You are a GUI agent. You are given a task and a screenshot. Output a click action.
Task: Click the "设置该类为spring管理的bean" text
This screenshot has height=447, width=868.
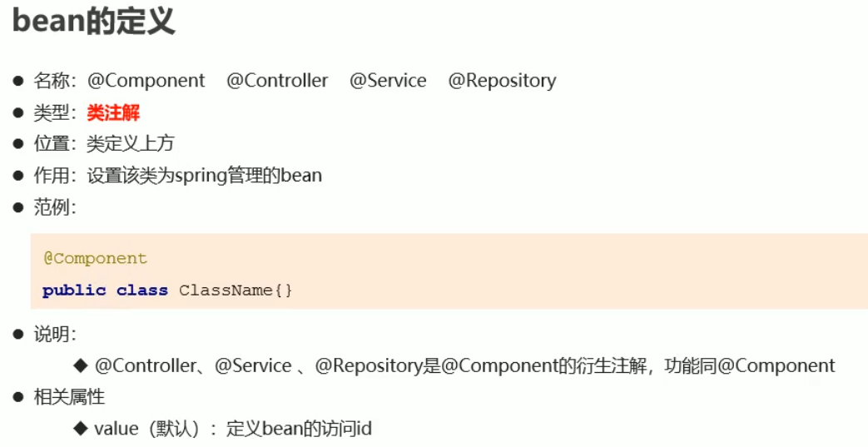point(204,175)
